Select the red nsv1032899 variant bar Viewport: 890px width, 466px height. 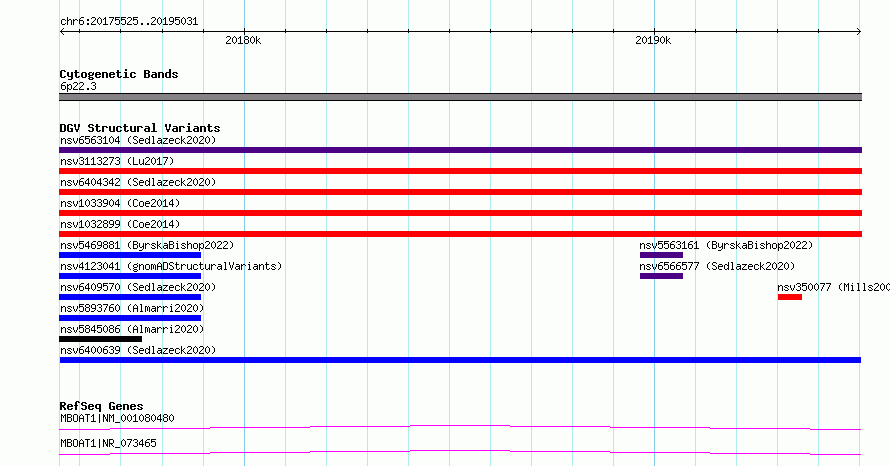pos(460,234)
